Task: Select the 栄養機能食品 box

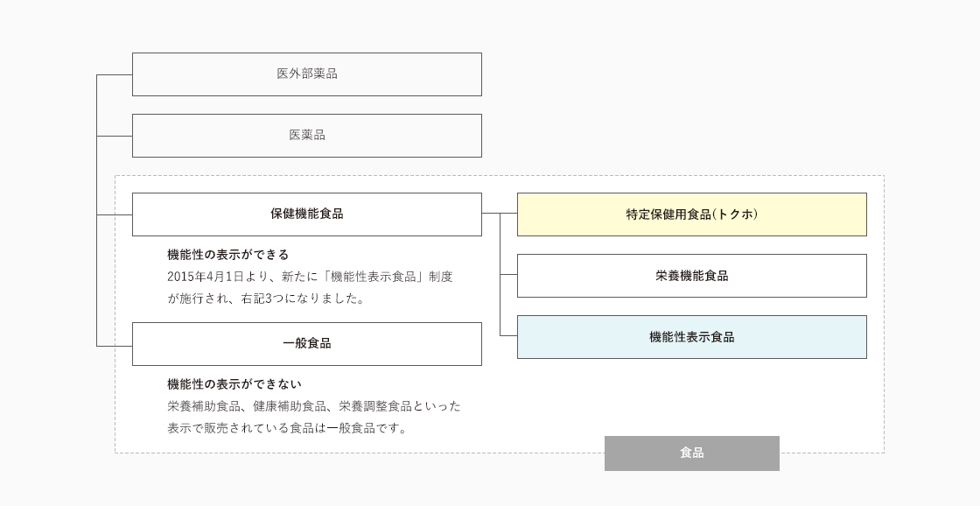Action: pyautogui.click(x=691, y=276)
